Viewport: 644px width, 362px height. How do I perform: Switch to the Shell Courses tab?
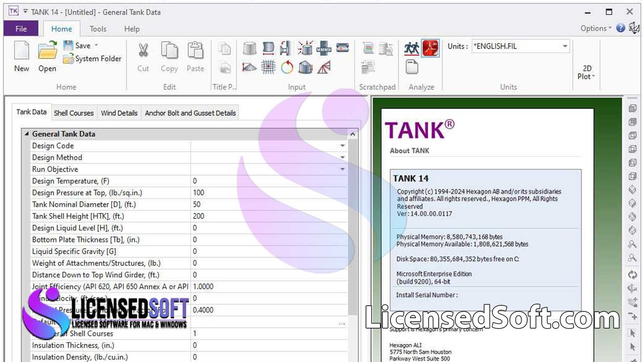(x=74, y=113)
